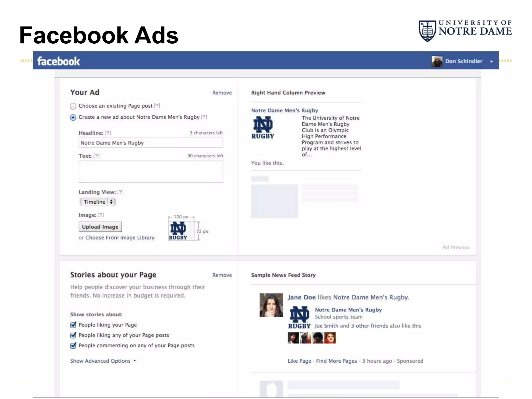Click the help icon beside Image label
The image size is (532, 399).
pyautogui.click(x=101, y=215)
